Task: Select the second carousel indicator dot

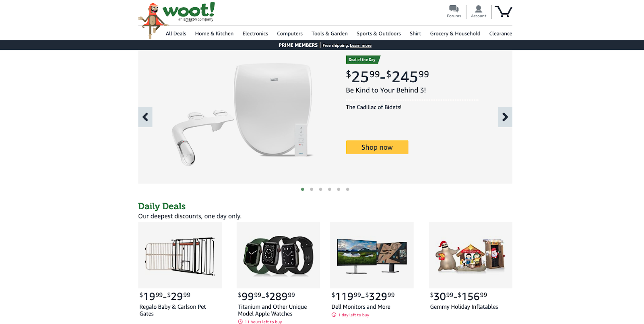Action: pyautogui.click(x=312, y=189)
